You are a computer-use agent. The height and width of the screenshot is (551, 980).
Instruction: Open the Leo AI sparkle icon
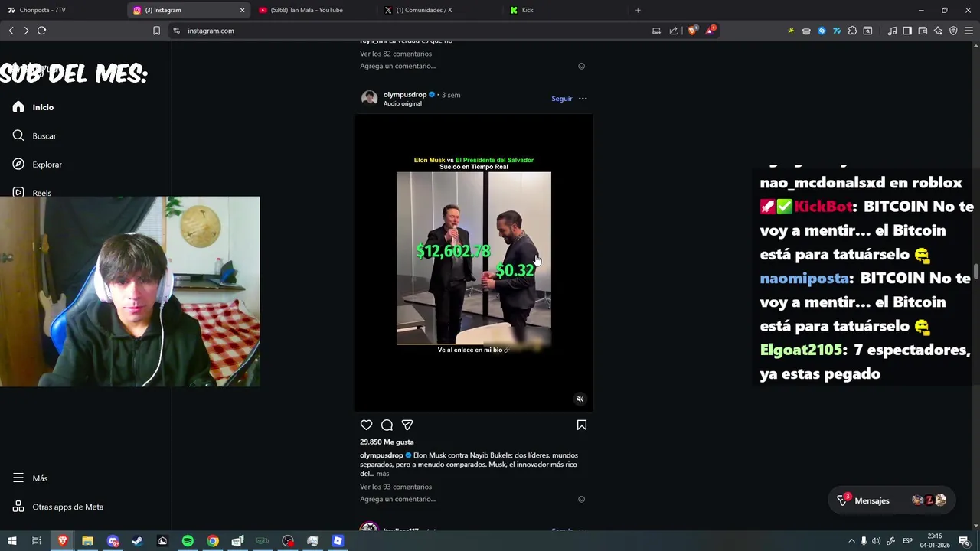(938, 31)
